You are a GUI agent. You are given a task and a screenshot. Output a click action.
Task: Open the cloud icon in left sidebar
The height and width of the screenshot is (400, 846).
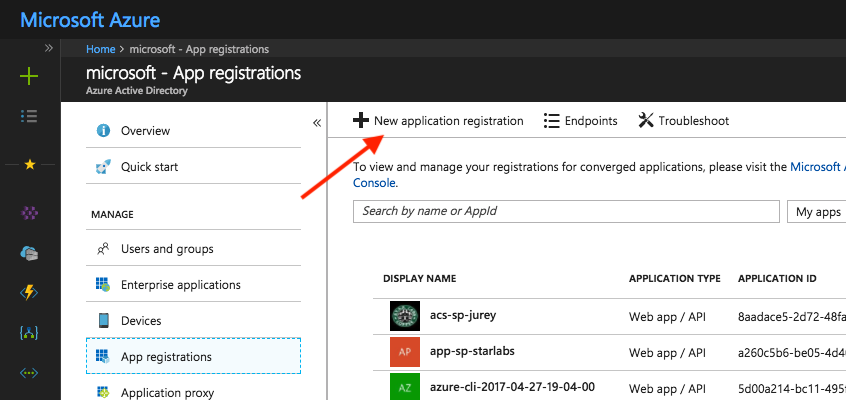(30, 253)
